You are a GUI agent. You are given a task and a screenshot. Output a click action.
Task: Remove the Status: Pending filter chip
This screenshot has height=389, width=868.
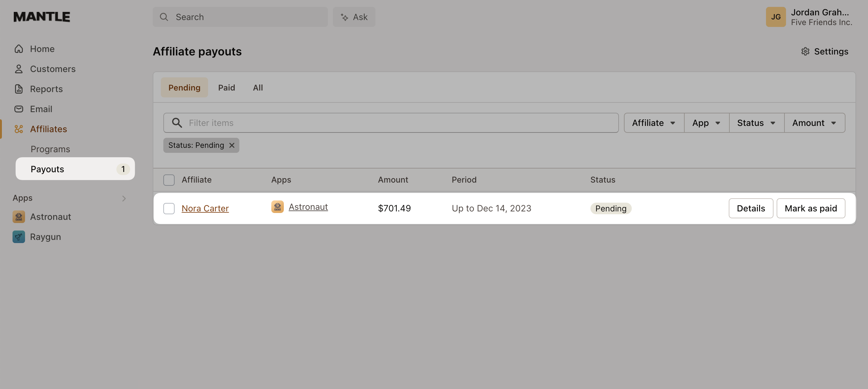click(232, 145)
